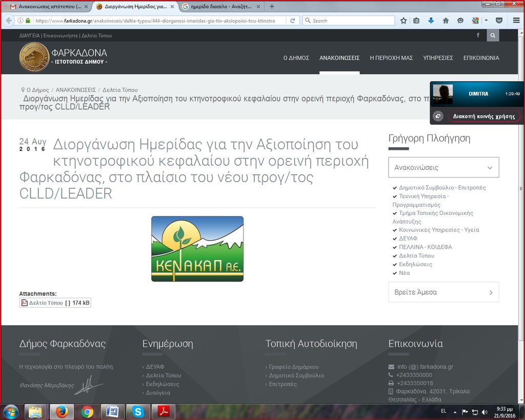Click the browser back arrow button
The width and height of the screenshot is (525, 420).
point(9,21)
